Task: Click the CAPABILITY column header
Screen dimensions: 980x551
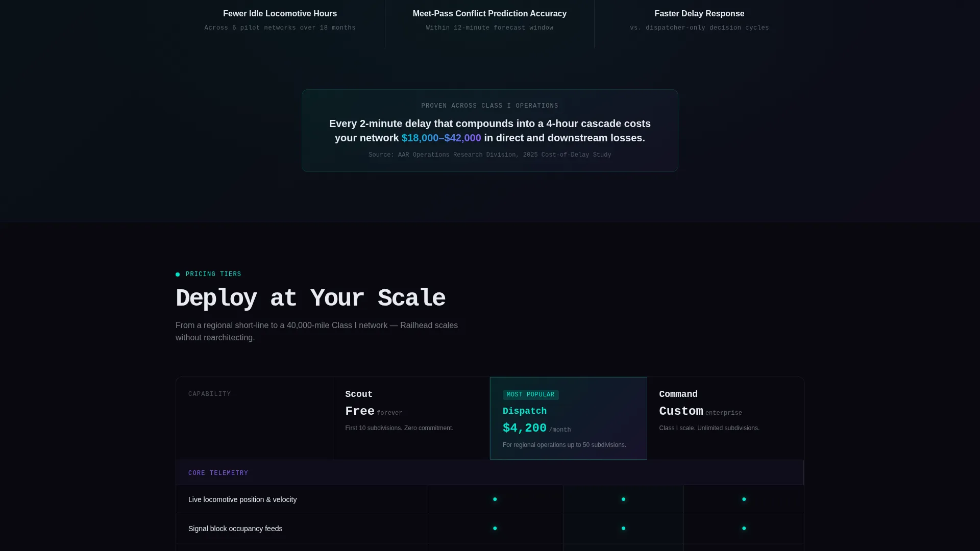Action: (x=209, y=394)
